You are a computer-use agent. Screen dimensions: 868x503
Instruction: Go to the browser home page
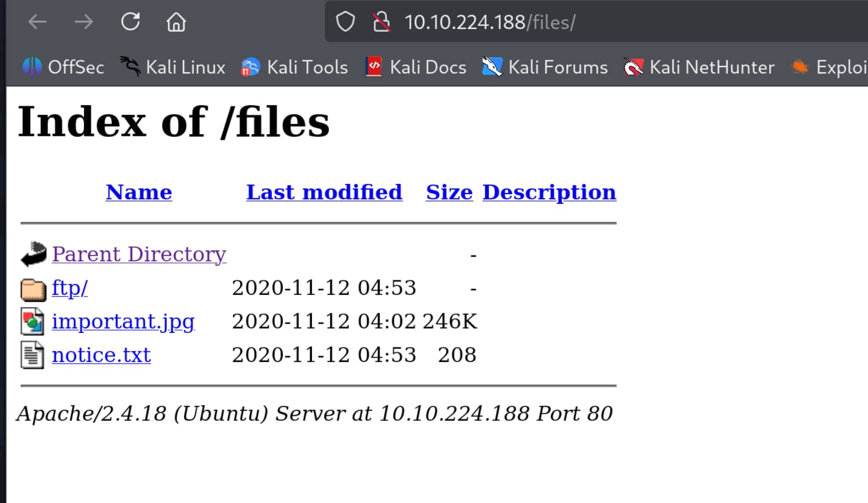[x=176, y=23]
